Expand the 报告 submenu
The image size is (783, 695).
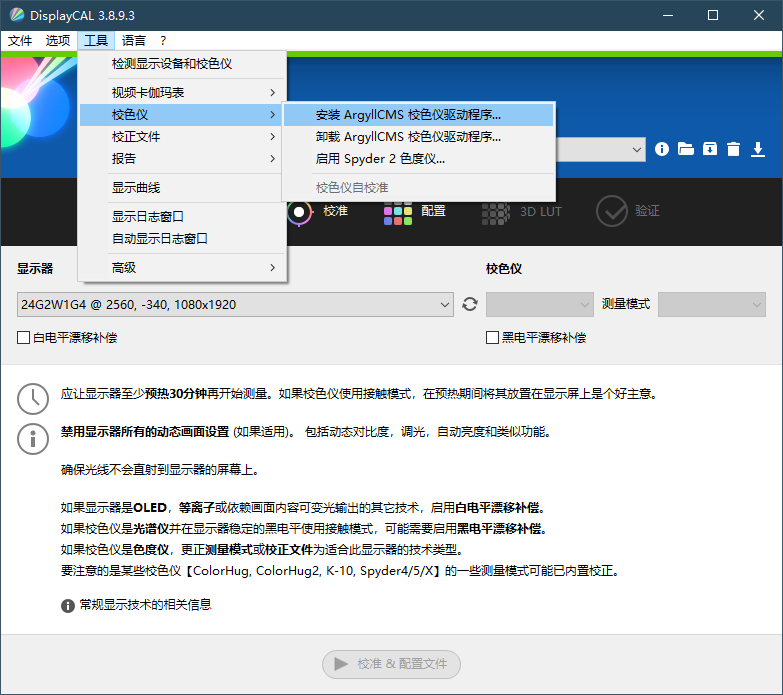coord(182,158)
